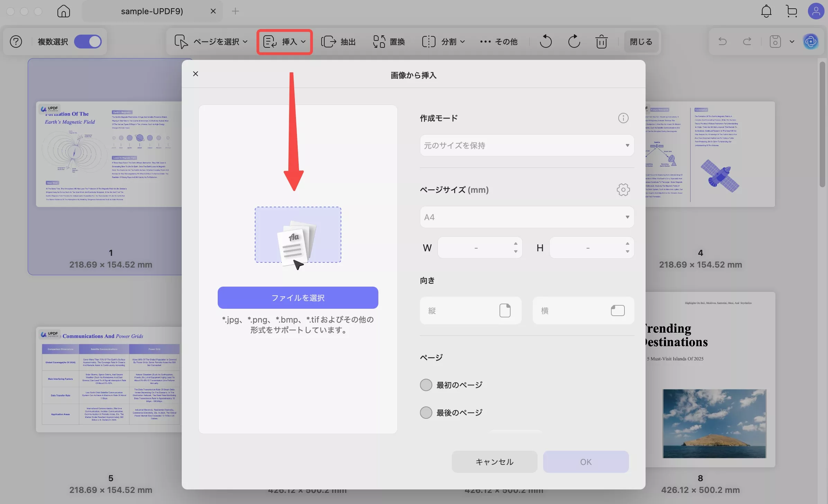Screen dimensions: 828x504
Task: Click the notification bell icon
Action: tap(766, 11)
